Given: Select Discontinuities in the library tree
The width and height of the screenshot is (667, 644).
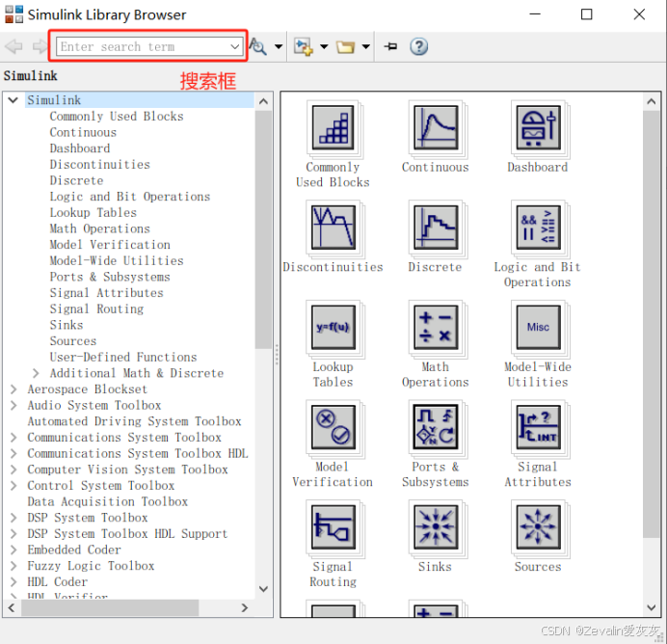Looking at the screenshot, I should pos(100,165).
